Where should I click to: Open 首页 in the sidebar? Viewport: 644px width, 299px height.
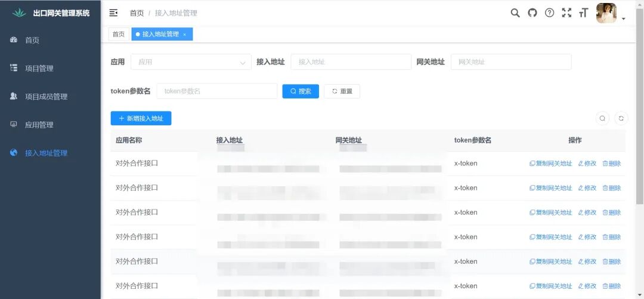50,41
